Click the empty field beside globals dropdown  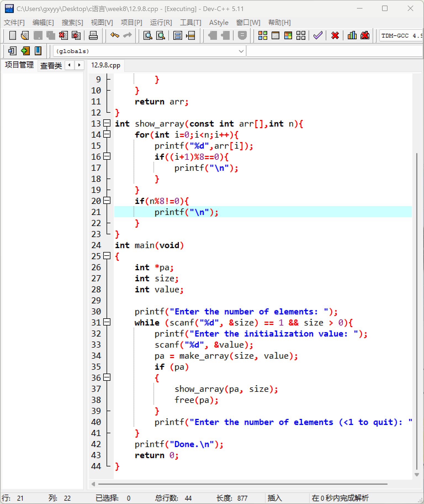(x=335, y=51)
